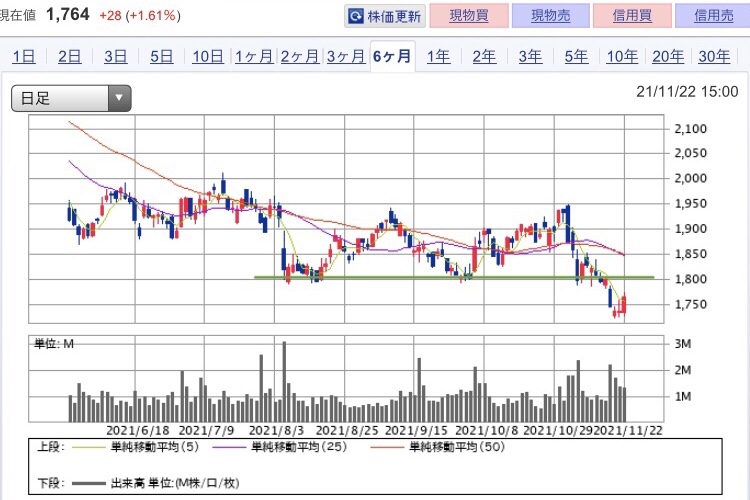The image size is (750, 500).
Task: Click the 2日 period link
Action: [x=69, y=56]
